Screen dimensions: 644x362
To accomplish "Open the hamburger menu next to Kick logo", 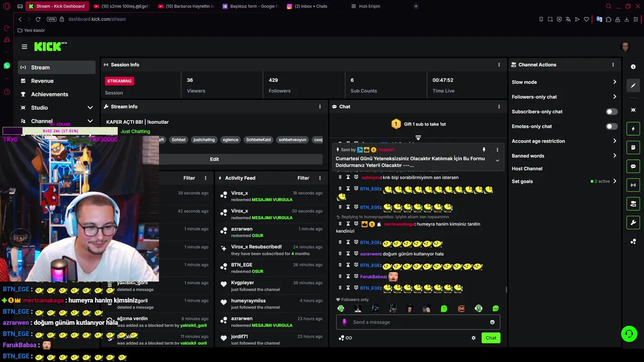I will 24,47.
